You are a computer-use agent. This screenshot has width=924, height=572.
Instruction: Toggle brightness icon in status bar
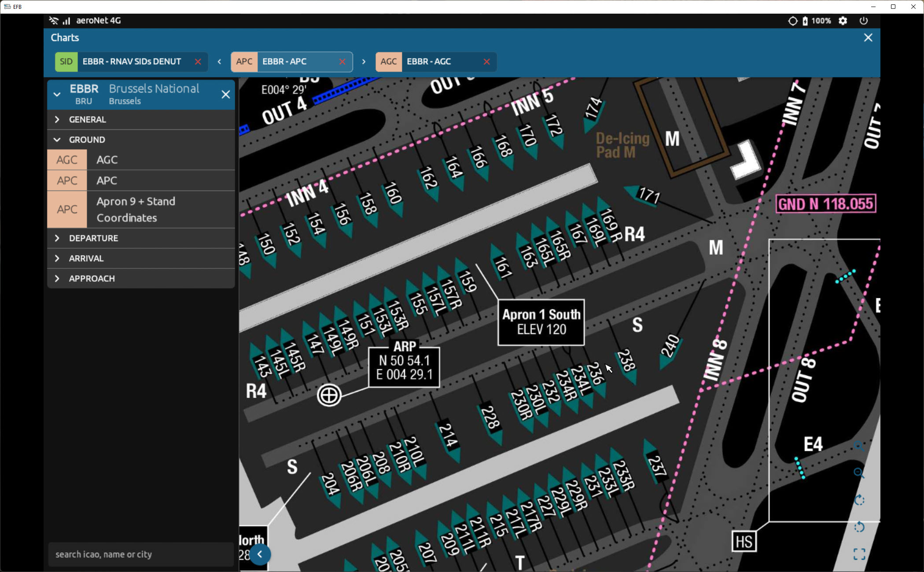point(792,21)
